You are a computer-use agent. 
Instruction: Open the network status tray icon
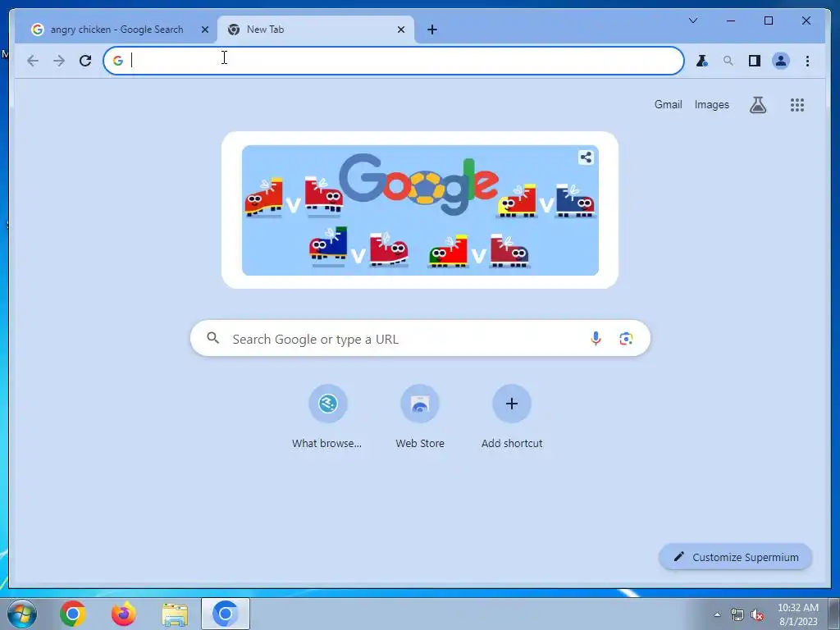tap(737, 615)
